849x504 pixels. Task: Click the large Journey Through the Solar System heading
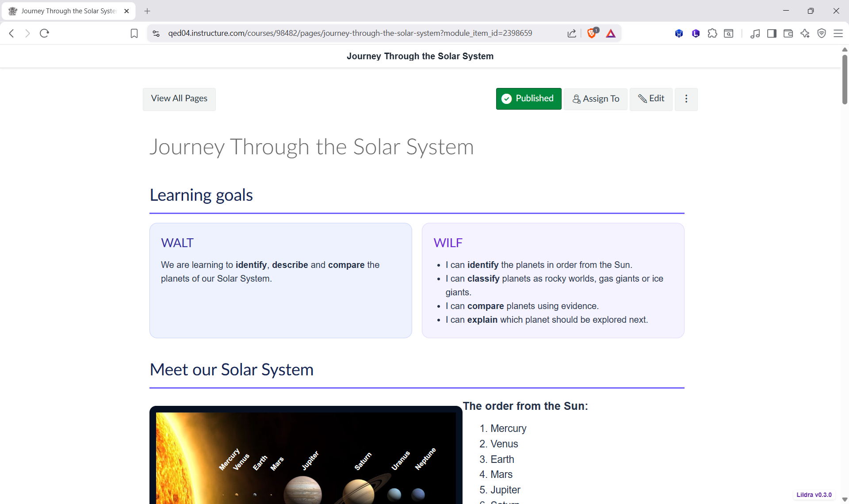[312, 147]
